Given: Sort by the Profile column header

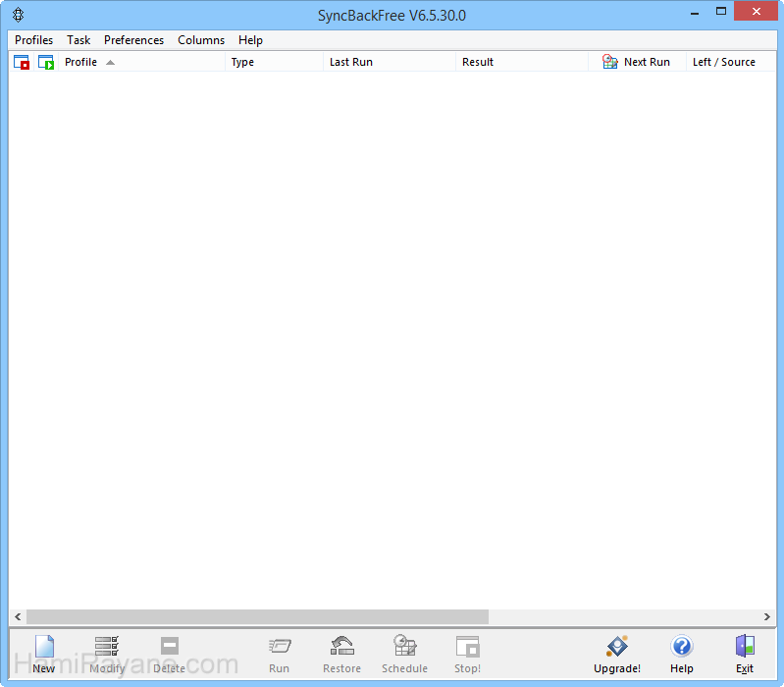Looking at the screenshot, I should [x=141, y=62].
